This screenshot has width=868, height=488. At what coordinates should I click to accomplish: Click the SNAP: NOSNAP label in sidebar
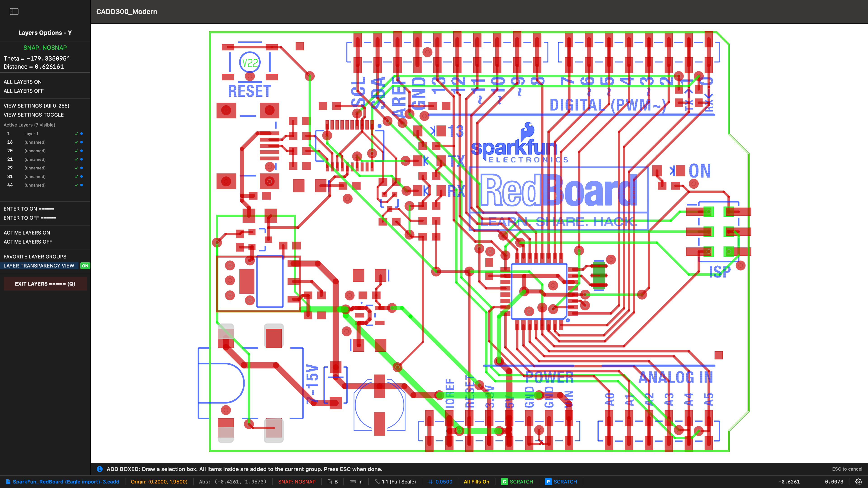(45, 47)
